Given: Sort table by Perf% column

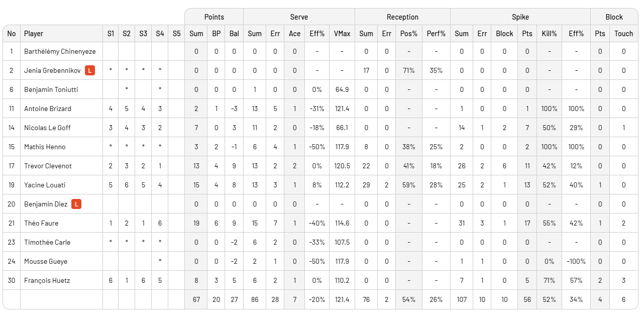Looking at the screenshot, I should click(x=436, y=34).
